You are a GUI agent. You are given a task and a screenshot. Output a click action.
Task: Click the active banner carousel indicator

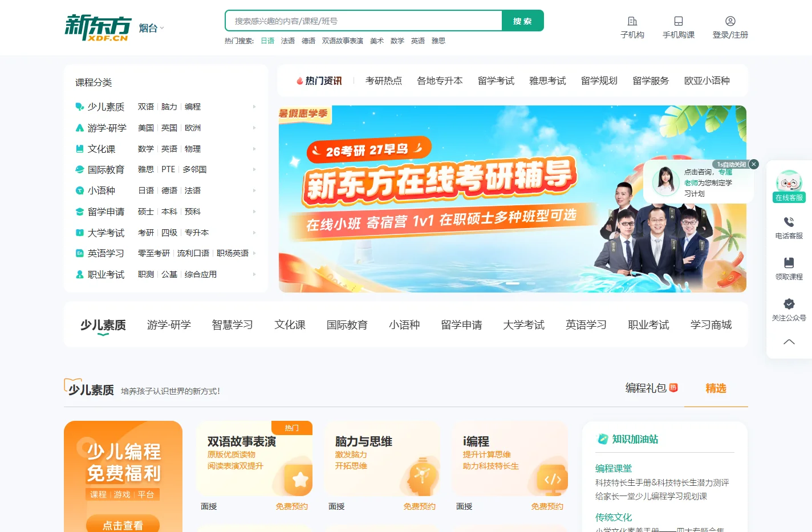(512, 283)
